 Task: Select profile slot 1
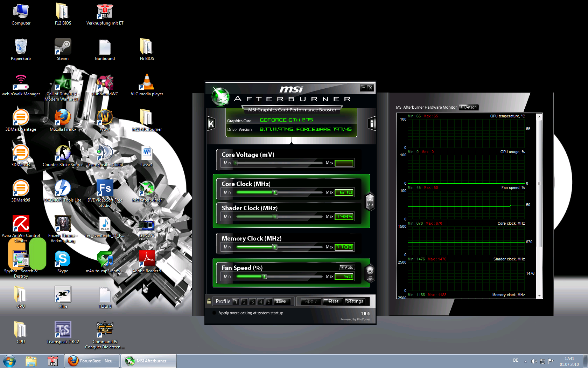click(x=236, y=301)
